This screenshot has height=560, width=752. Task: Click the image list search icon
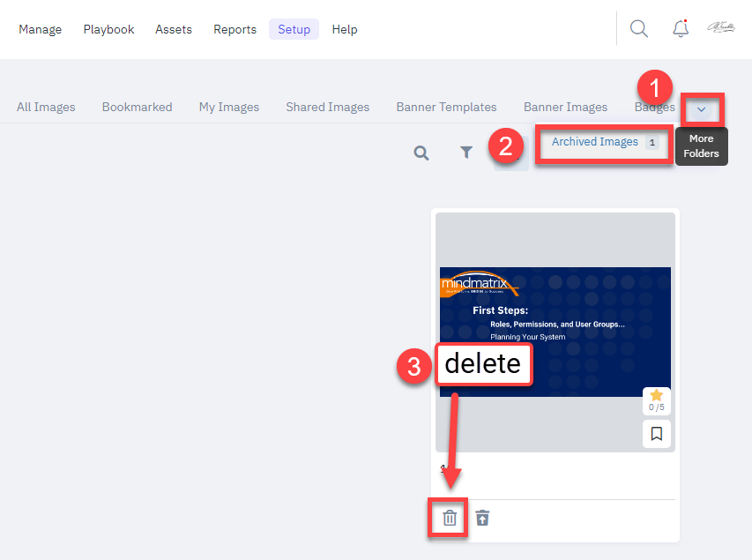point(421,153)
